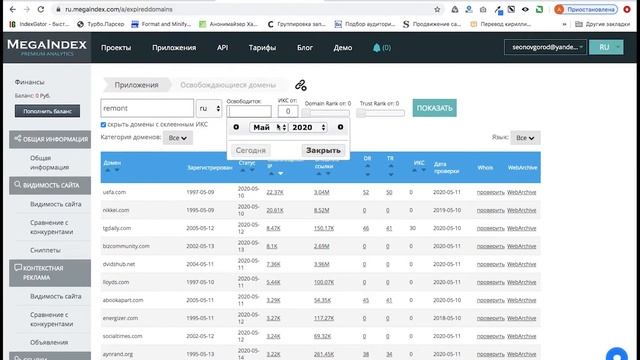Go to previous month in calendar popup
Viewport: 640px width, 360px height.
236,127
